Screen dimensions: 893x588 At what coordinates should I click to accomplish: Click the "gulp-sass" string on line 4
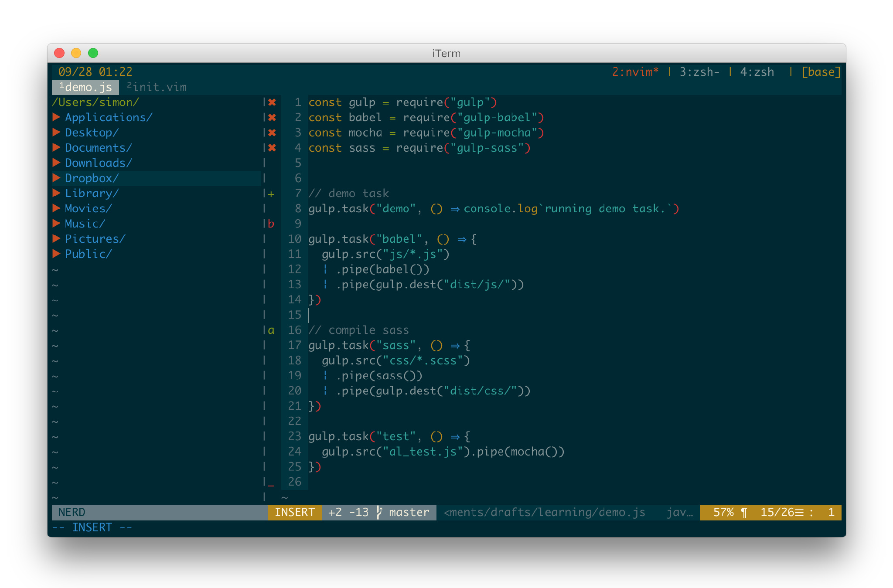pyautogui.click(x=487, y=148)
